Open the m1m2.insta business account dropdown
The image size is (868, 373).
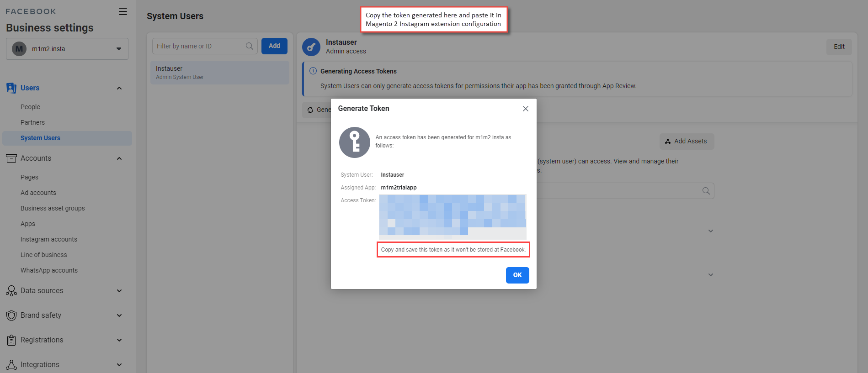[67, 49]
